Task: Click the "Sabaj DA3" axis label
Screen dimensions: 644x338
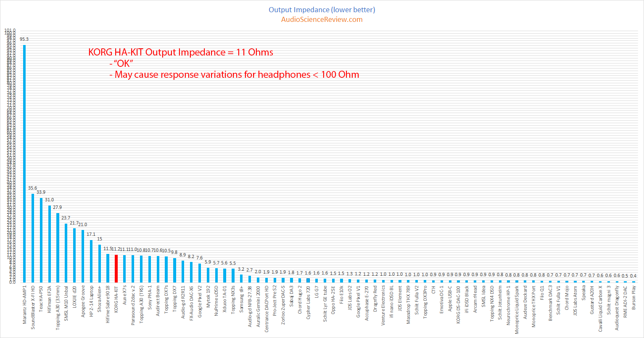Action: tap(292, 297)
